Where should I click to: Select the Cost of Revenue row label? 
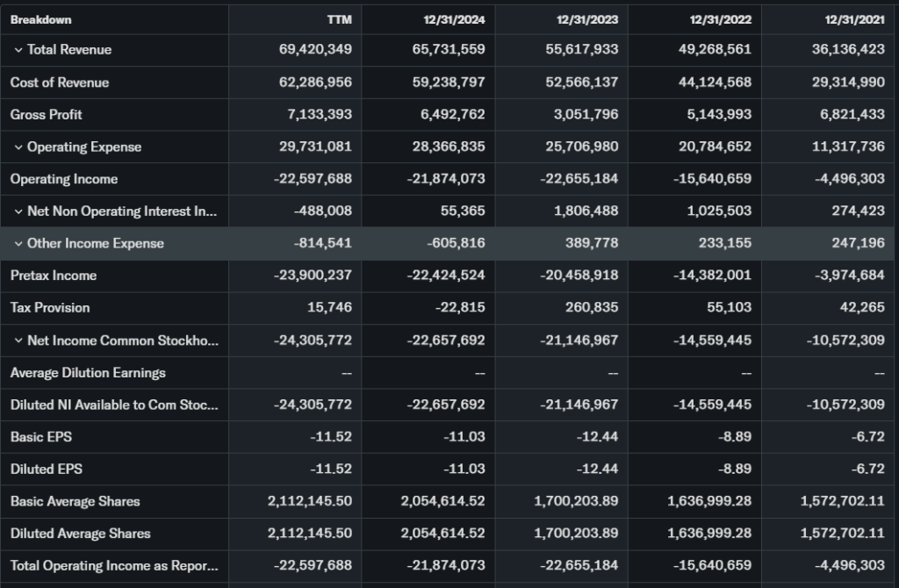click(60, 82)
